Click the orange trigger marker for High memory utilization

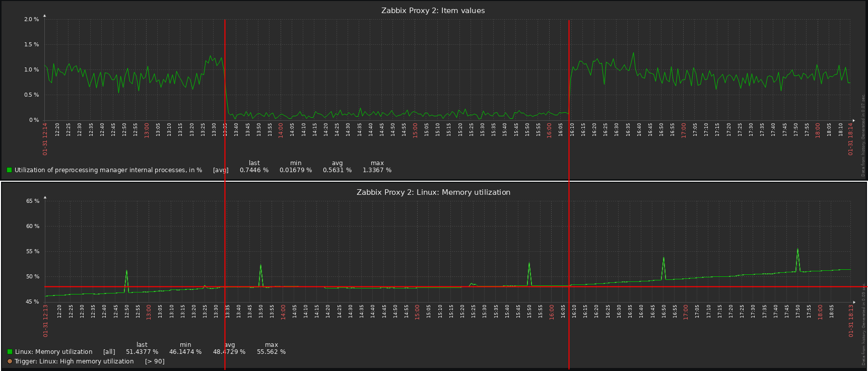pos(10,361)
